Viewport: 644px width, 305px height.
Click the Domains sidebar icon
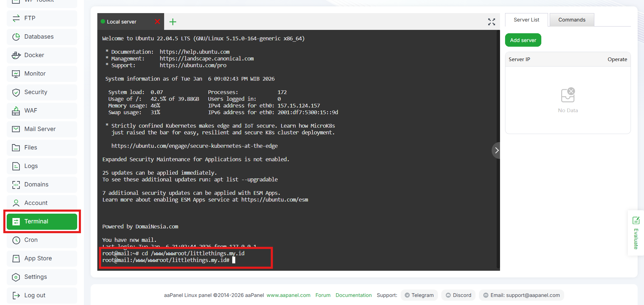tap(16, 184)
